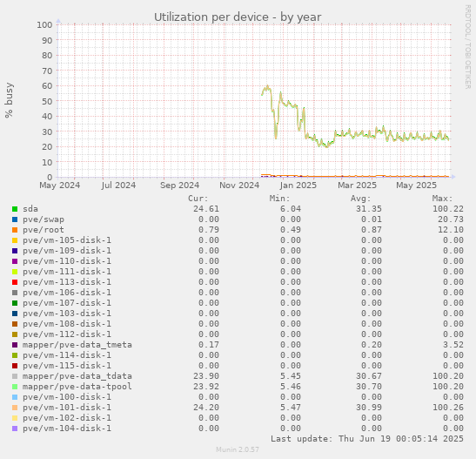Viewport: 476px width, 459px height.
Task: Click tmeta max value 3.52
Action: coord(453,345)
